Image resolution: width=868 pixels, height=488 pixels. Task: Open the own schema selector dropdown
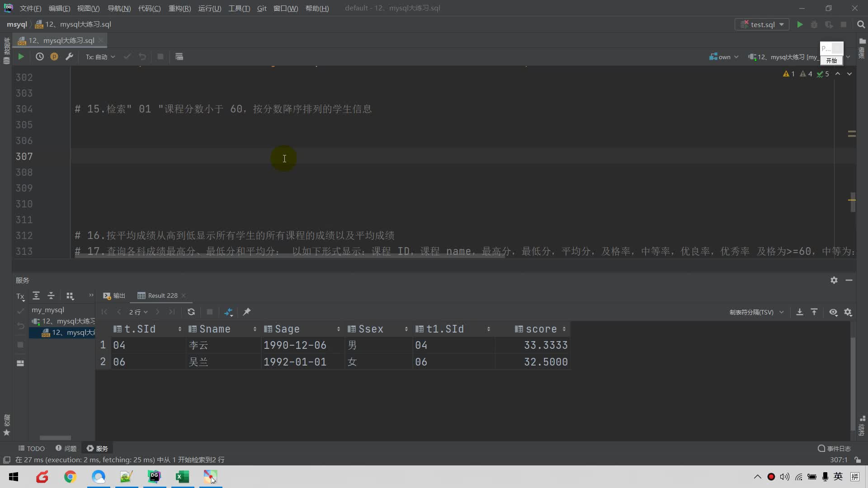pos(724,57)
